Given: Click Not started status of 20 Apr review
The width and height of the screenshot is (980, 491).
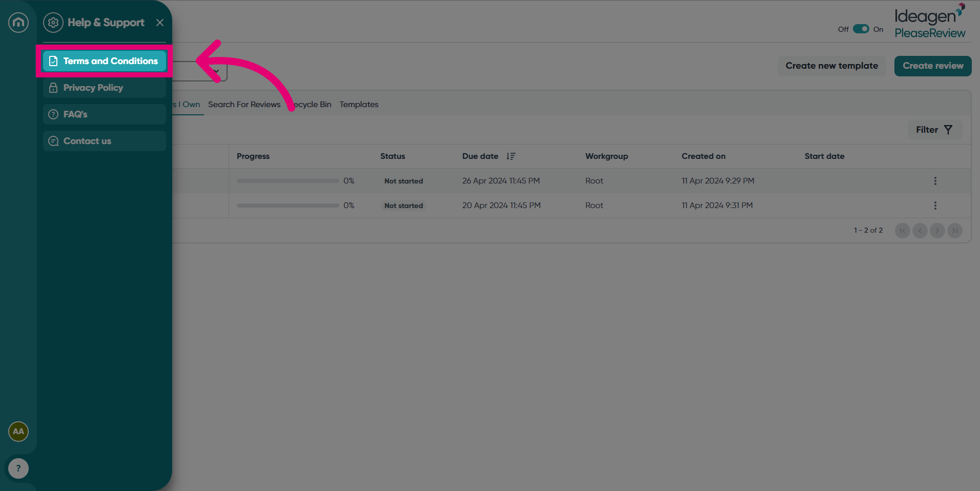Looking at the screenshot, I should coord(404,206).
